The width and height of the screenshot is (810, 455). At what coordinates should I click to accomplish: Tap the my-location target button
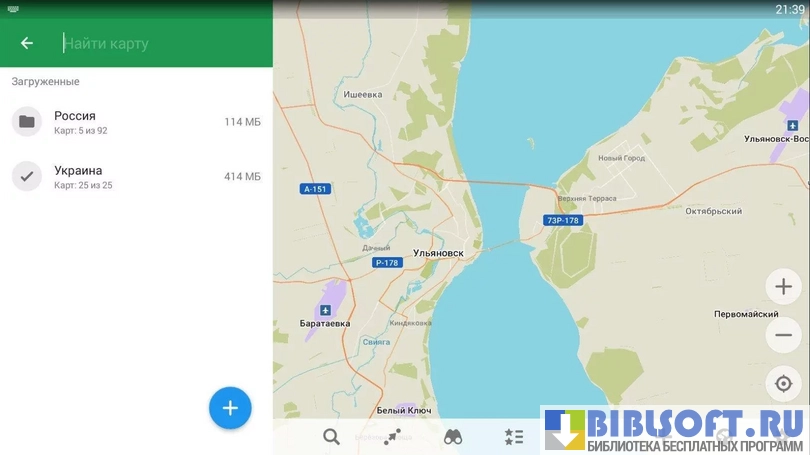click(783, 383)
